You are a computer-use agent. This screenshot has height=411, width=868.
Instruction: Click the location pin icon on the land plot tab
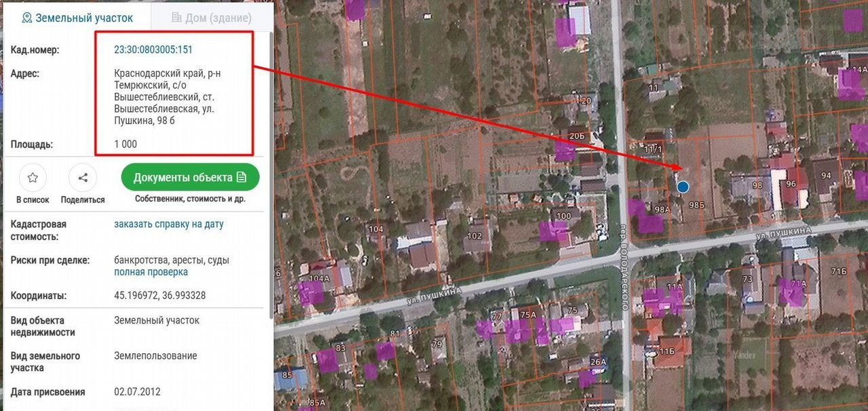coord(27,18)
